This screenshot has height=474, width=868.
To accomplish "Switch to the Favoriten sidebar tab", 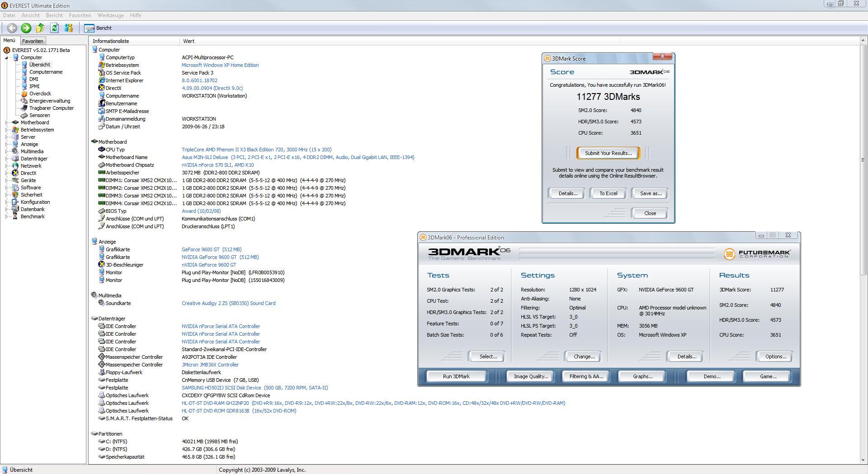I will (x=33, y=41).
